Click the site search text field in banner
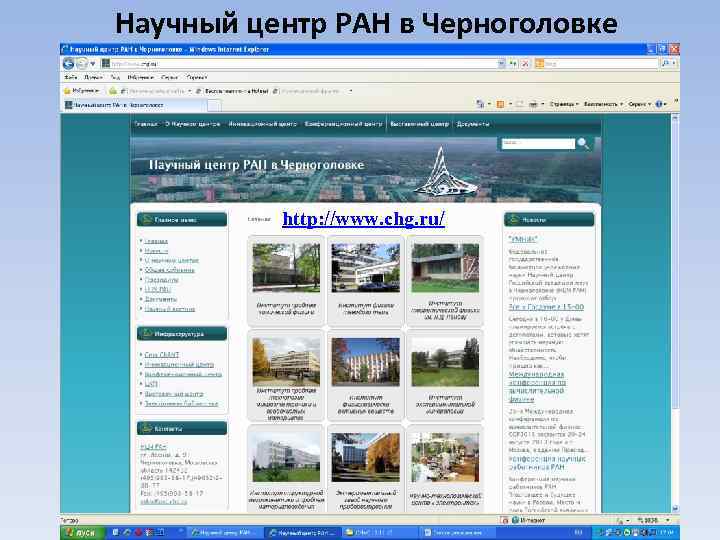The width and height of the screenshot is (720, 540). point(538,143)
